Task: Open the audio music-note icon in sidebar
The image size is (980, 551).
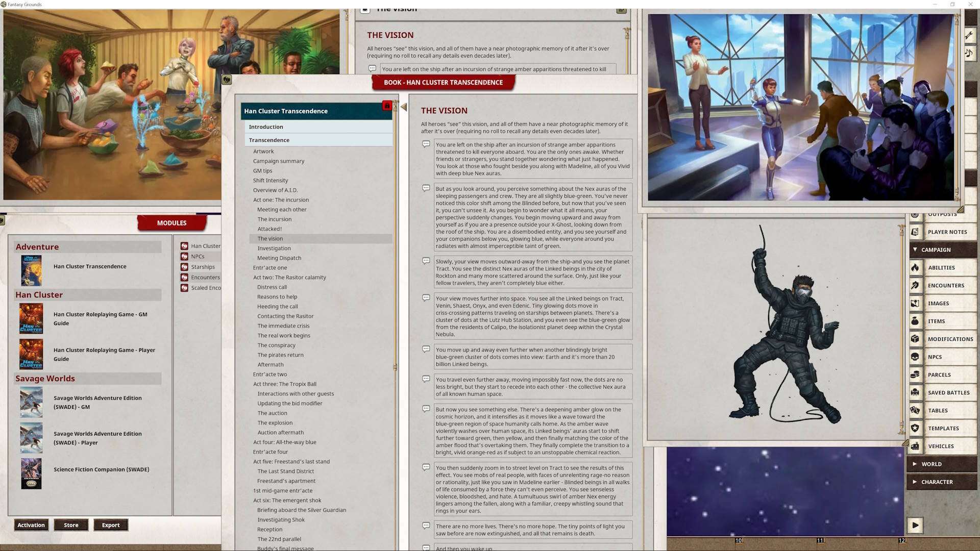Action: (x=969, y=53)
